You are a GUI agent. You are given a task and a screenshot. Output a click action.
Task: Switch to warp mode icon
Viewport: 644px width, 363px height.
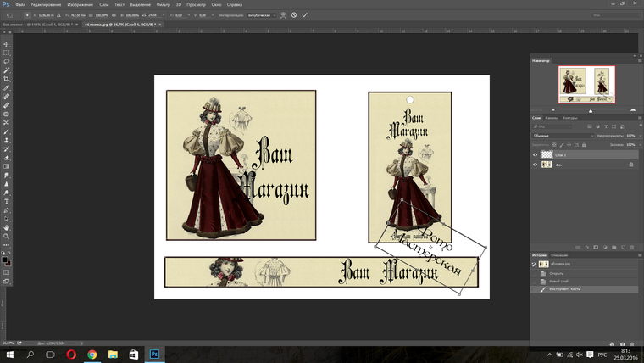283,14
